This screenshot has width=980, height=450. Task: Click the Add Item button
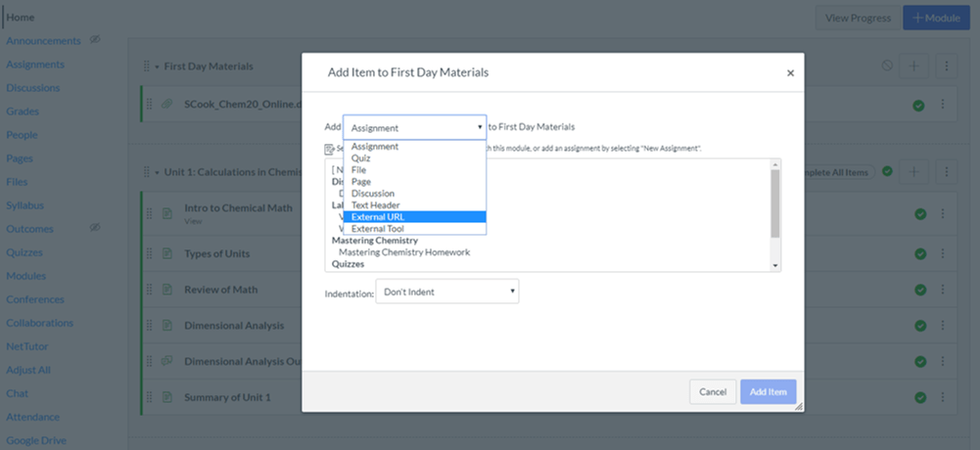pos(768,391)
